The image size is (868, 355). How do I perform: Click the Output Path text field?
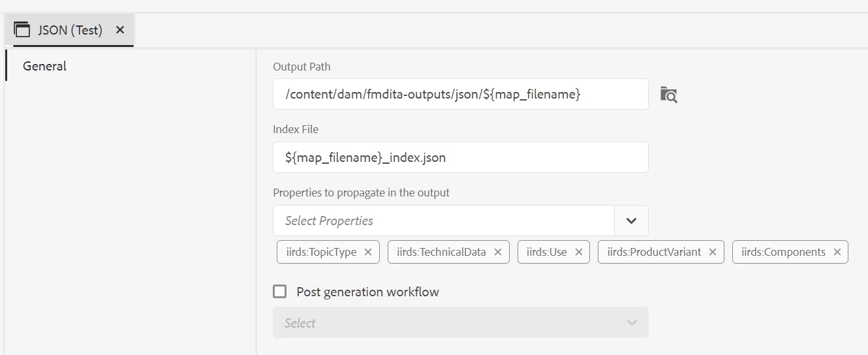[x=461, y=94]
